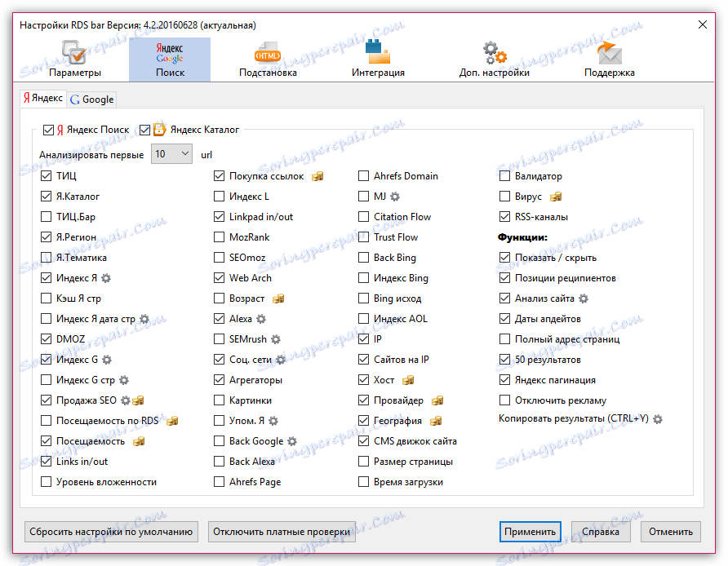
Task: Enable the ТИЦ.Бар checkbox
Action: click(46, 217)
